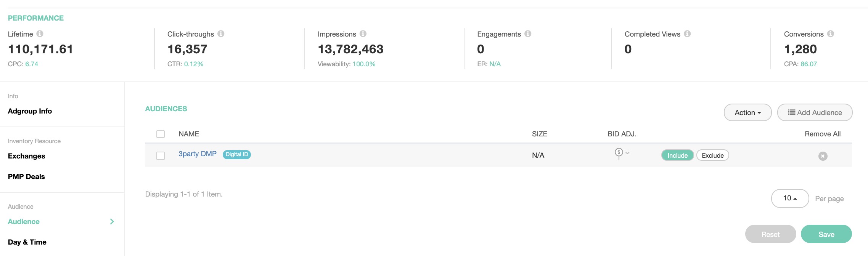Image resolution: width=868 pixels, height=256 pixels.
Task: Go to Adgroup Info section
Action: click(30, 111)
